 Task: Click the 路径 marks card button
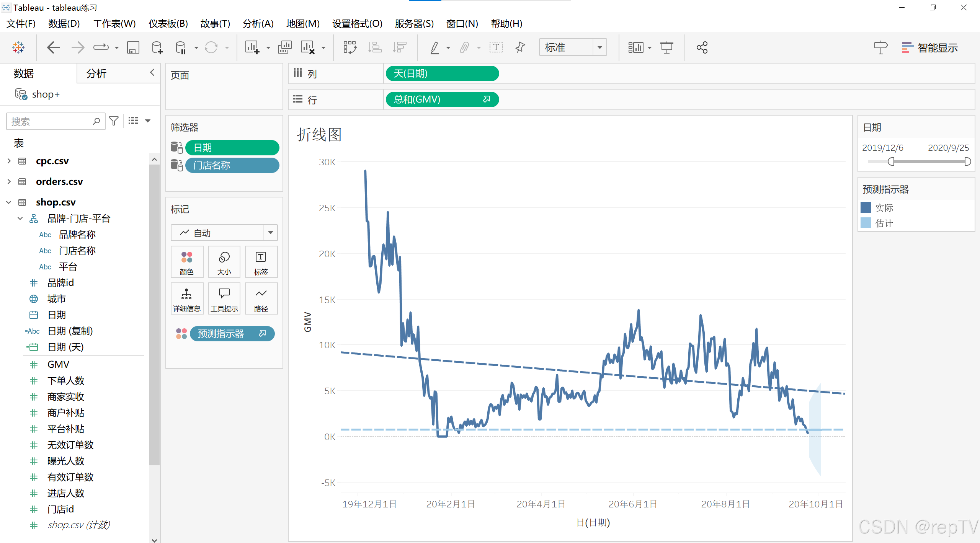pyautogui.click(x=261, y=299)
